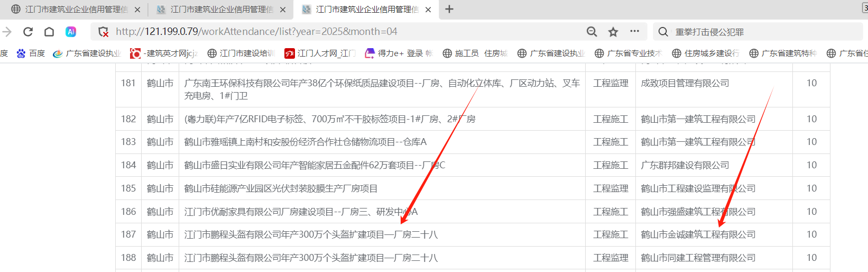The image size is (868, 272).
Task: Open the 江门人才网_江门 bookmark
Action: coord(320,53)
